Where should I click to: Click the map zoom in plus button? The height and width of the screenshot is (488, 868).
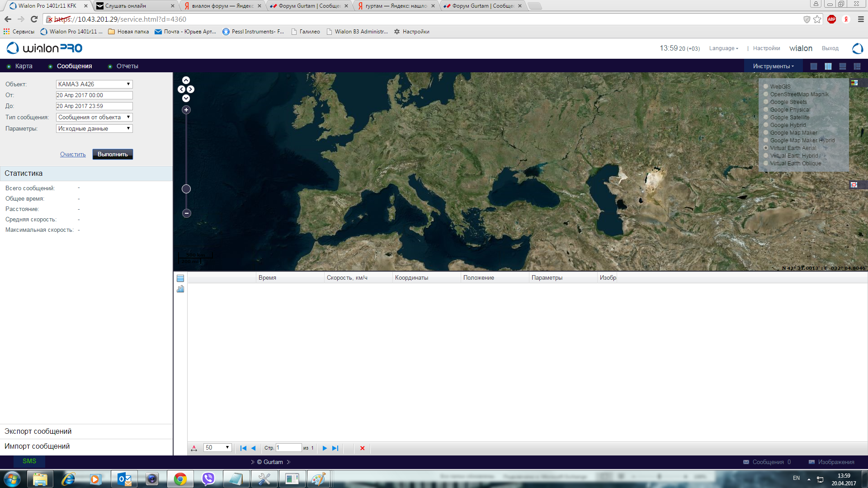pyautogui.click(x=186, y=110)
